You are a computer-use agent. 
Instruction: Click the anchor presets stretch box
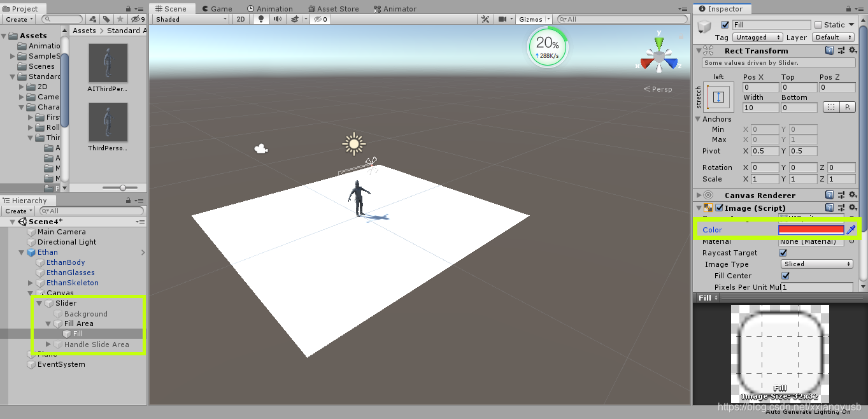pos(719,97)
